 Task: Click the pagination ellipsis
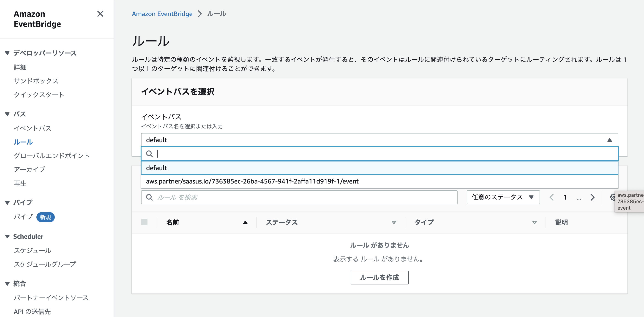[x=579, y=198]
